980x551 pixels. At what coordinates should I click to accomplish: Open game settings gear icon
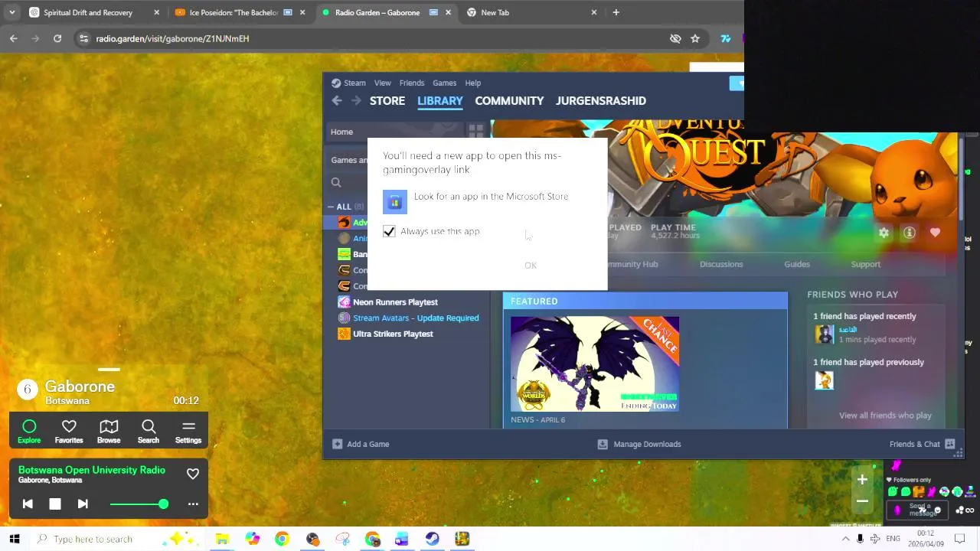coord(884,233)
